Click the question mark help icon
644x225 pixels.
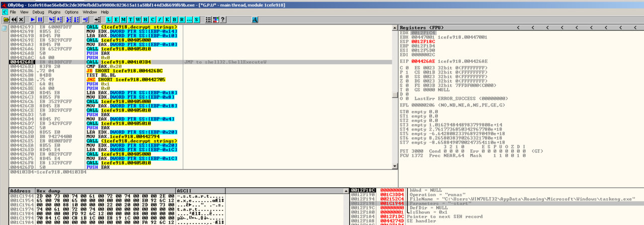(223, 20)
